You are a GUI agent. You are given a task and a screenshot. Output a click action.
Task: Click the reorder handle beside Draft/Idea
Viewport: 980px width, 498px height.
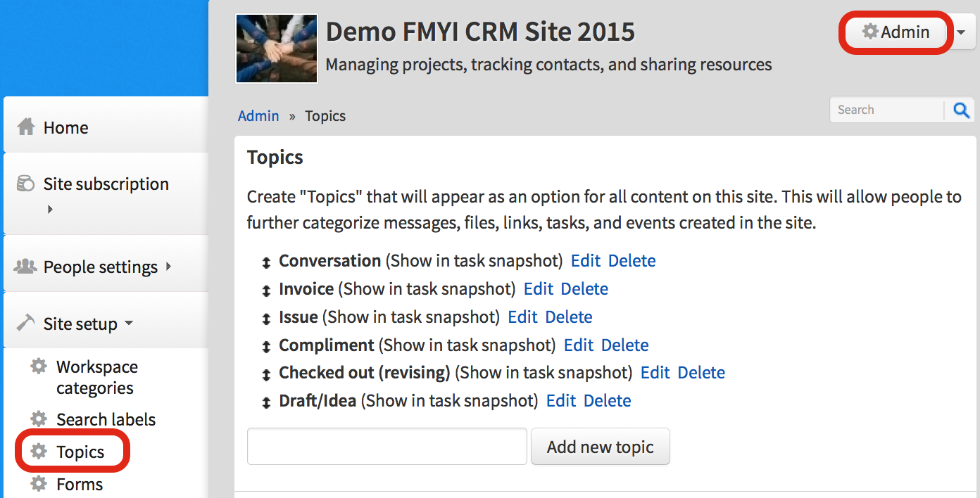tap(266, 402)
